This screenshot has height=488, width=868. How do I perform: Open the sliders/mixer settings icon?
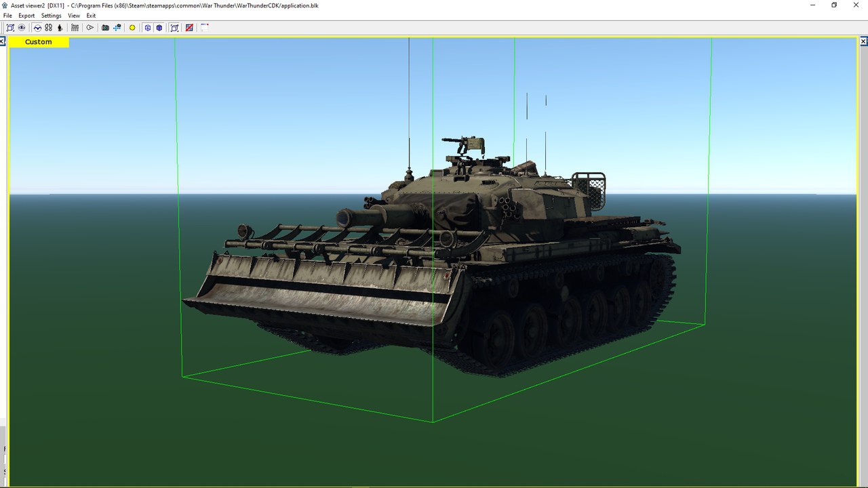click(75, 28)
